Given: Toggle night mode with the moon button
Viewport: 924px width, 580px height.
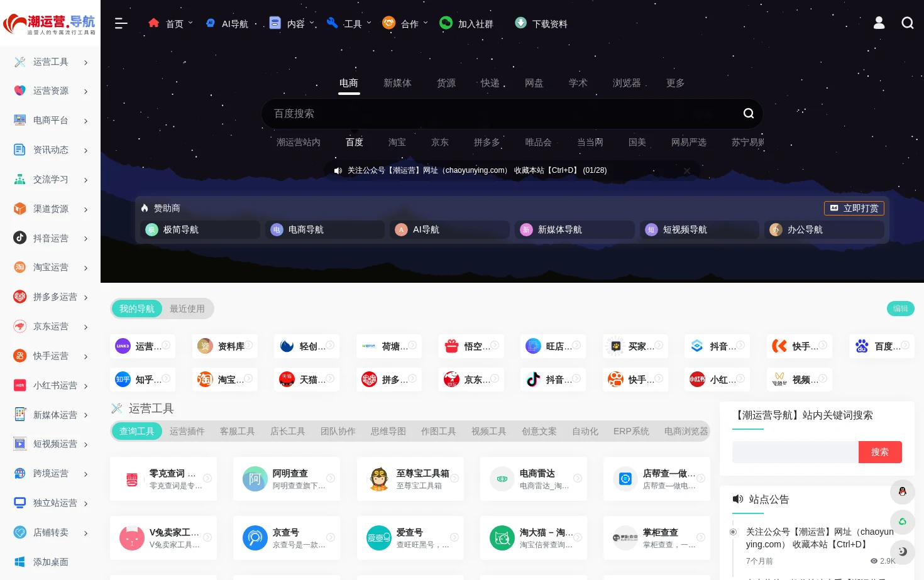Looking at the screenshot, I should coord(903,551).
